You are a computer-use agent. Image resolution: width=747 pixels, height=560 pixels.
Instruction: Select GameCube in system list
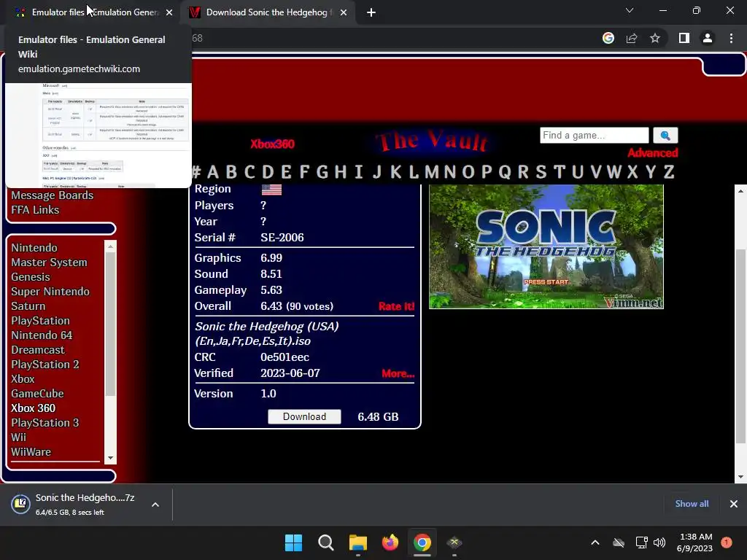coord(38,394)
